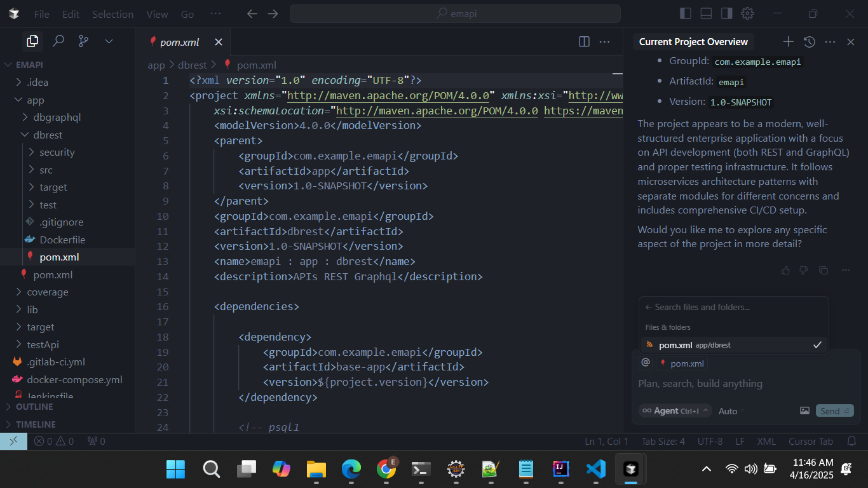The height and width of the screenshot is (488, 868).
Task: Open the Source Control view icon
Action: point(83,41)
